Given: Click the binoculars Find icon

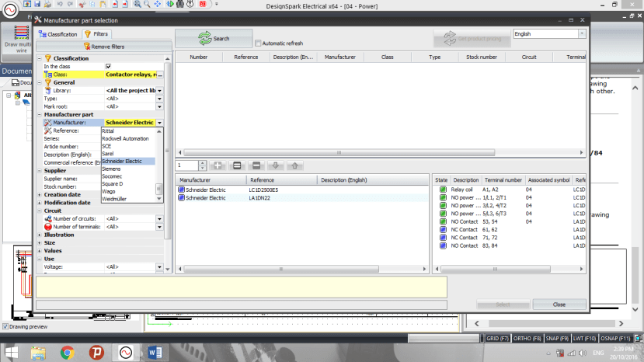Looking at the screenshot, I should 180,4.
